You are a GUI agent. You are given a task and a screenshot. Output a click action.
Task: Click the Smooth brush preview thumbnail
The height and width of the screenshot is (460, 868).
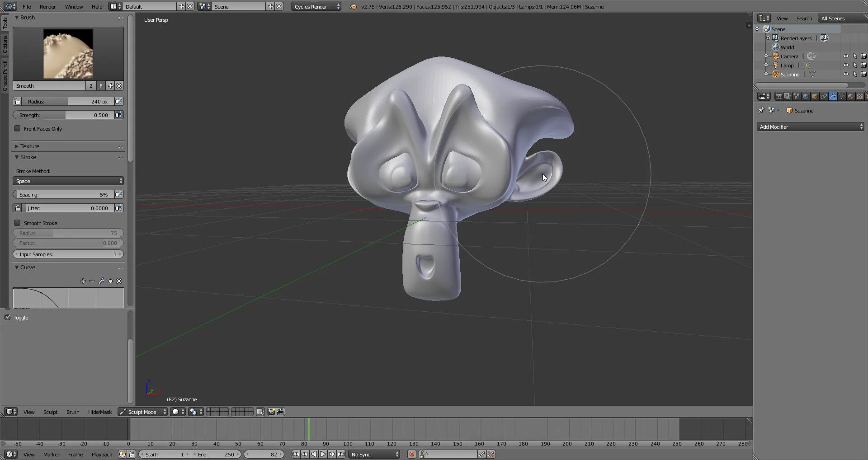tap(68, 53)
